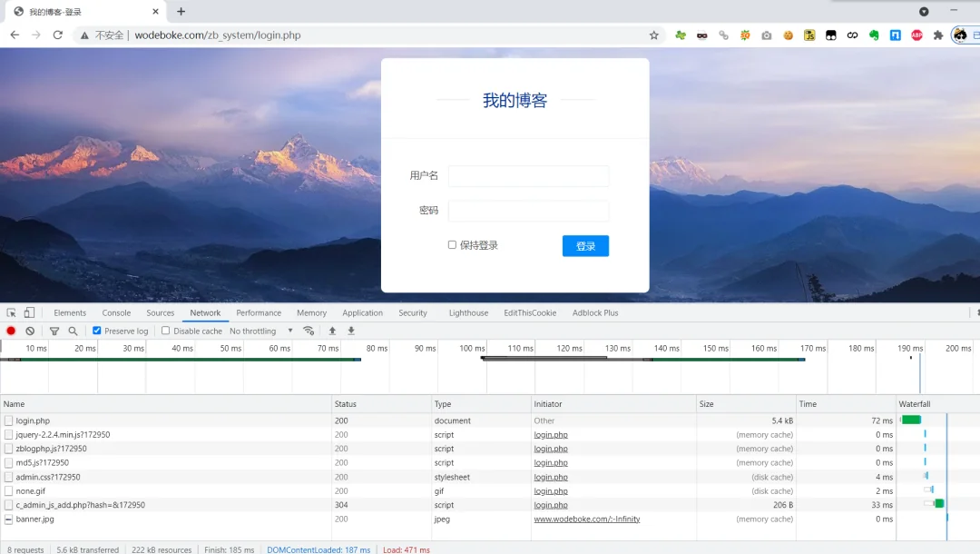Uncheck Preserve log checkbox

97,331
